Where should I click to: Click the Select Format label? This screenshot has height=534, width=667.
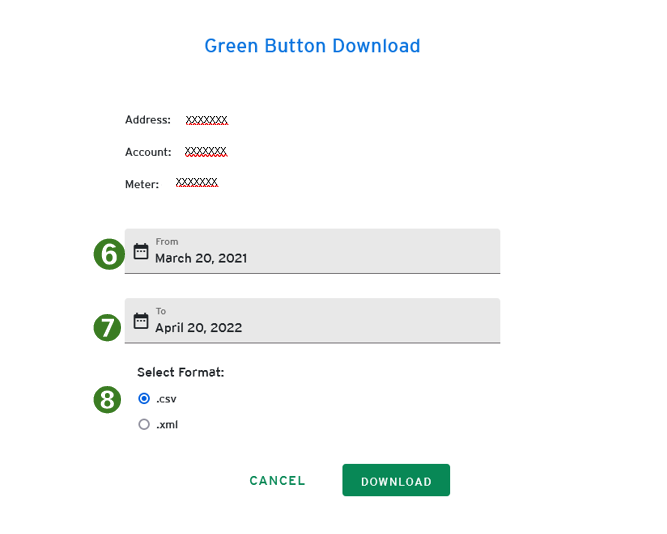click(181, 372)
